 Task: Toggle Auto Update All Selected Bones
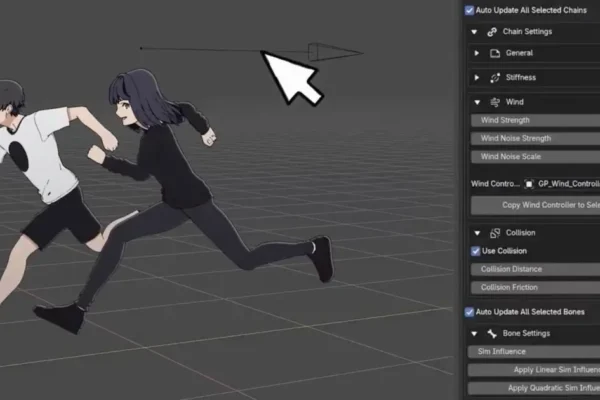pos(471,312)
